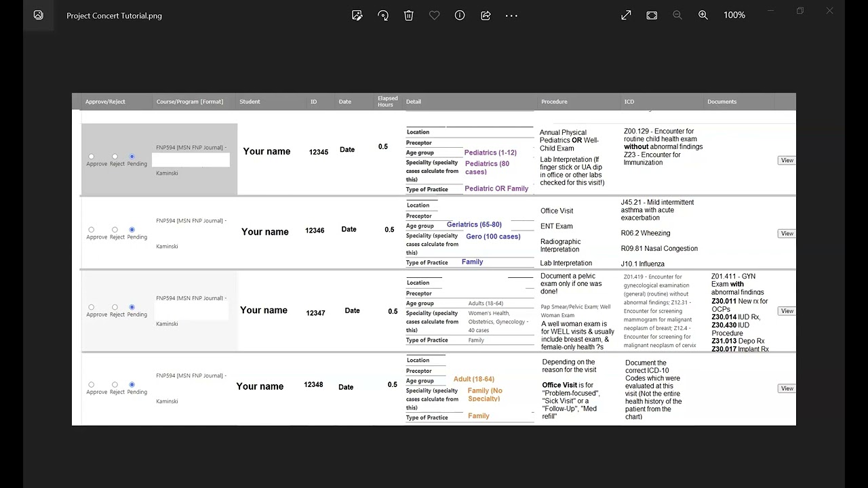868x488 pixels.
Task: Select Pending radio for ID 12345
Action: click(132, 157)
